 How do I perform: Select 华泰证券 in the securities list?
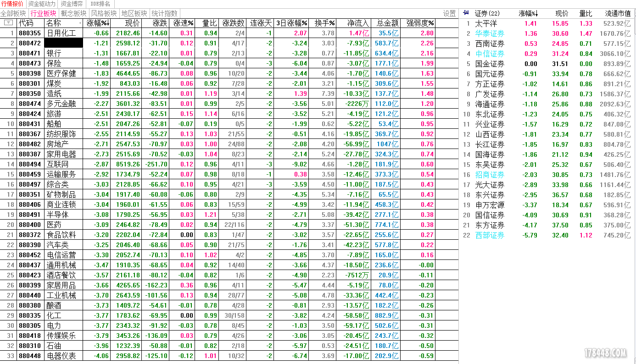click(547, 33)
